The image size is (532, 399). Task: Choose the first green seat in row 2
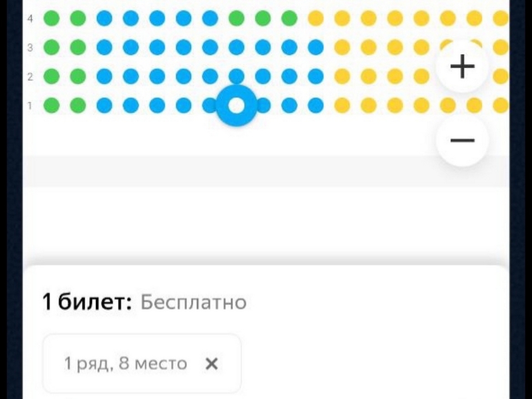52,76
